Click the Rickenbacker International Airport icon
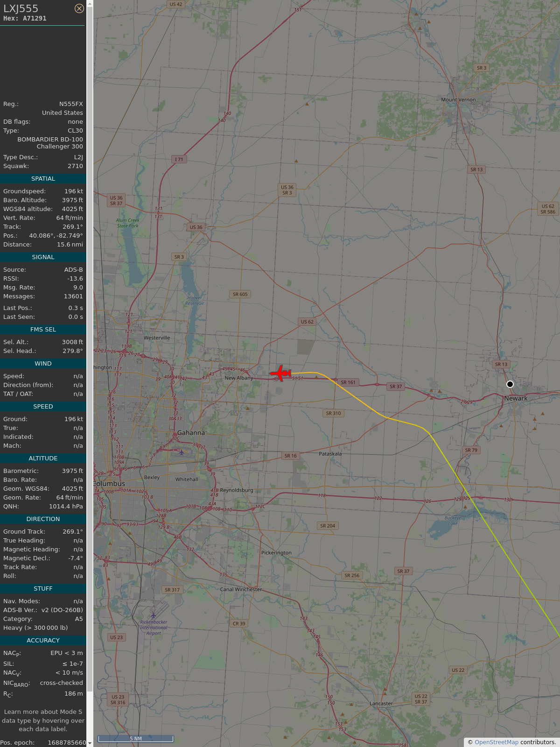 [154, 615]
